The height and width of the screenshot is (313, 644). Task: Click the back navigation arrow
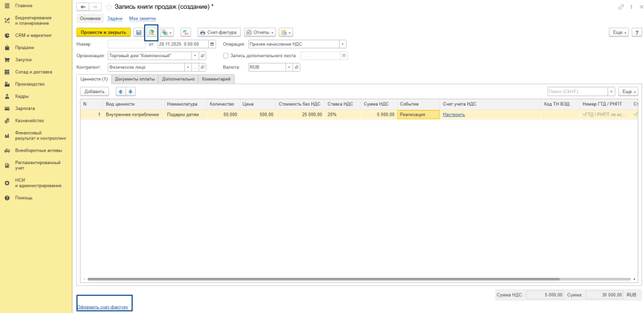click(x=82, y=7)
